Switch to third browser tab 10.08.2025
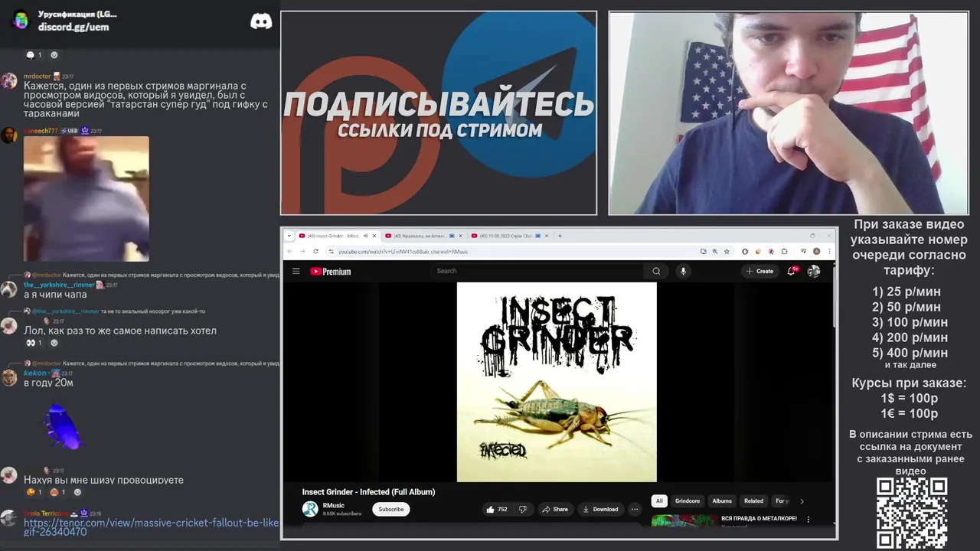 point(509,236)
